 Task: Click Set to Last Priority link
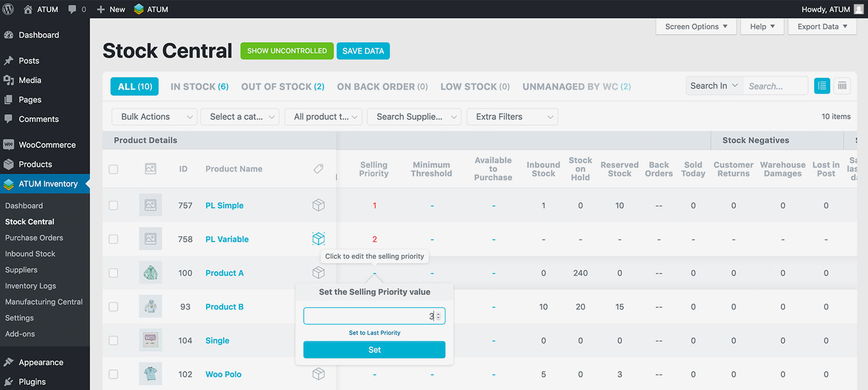(375, 332)
